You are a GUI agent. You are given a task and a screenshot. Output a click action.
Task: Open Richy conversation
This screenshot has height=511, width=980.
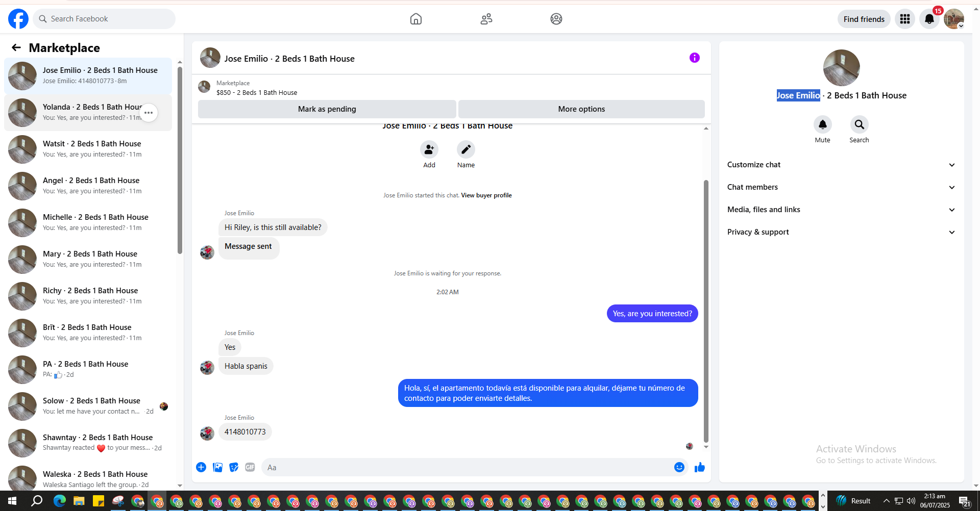[88, 296]
